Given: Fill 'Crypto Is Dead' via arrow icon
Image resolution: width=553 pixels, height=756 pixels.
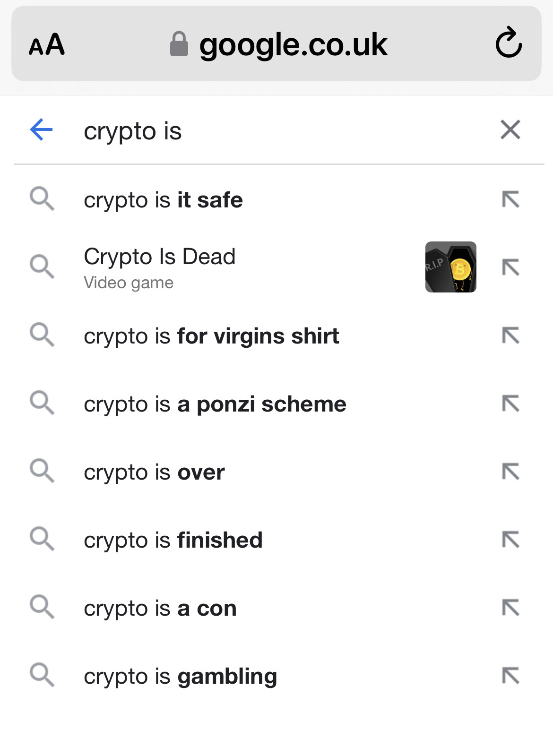Looking at the screenshot, I should coord(510,267).
